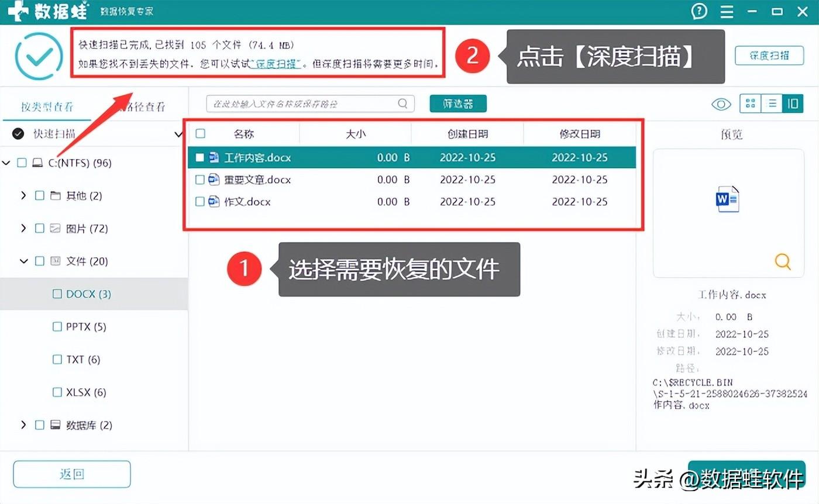
Task: Check the box for 重要文章.docx
Action: coord(200,179)
